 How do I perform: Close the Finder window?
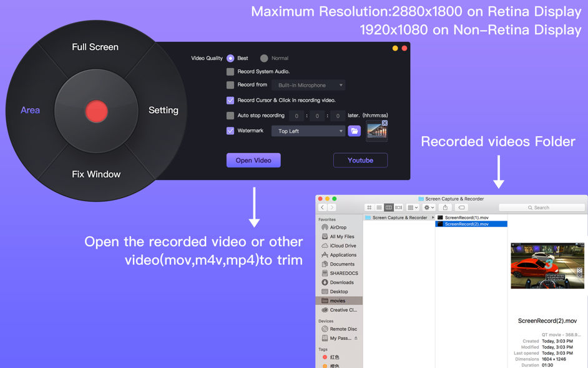coord(320,199)
